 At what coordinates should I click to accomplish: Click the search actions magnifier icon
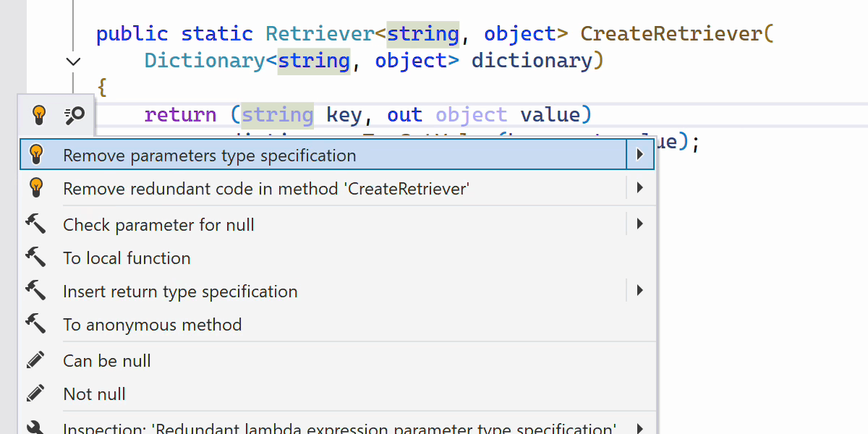[75, 114]
